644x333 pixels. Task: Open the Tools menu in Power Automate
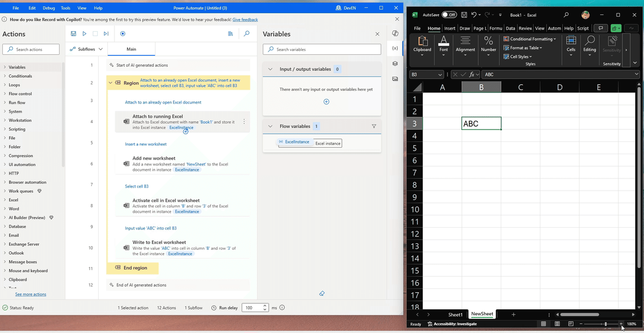(x=65, y=8)
